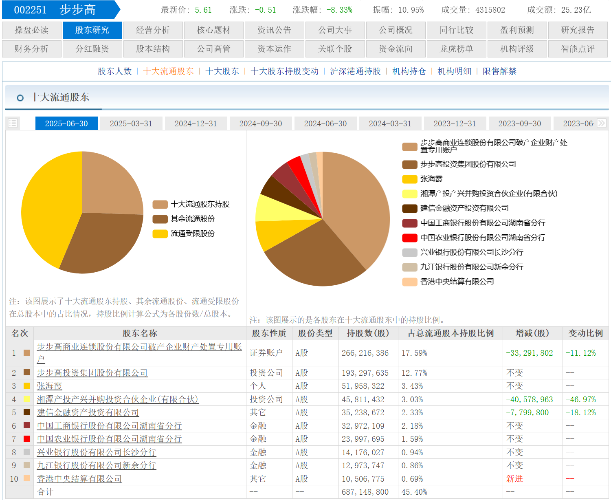View the 机构评级 tab
This screenshot has width=611, height=500.
(517, 49)
